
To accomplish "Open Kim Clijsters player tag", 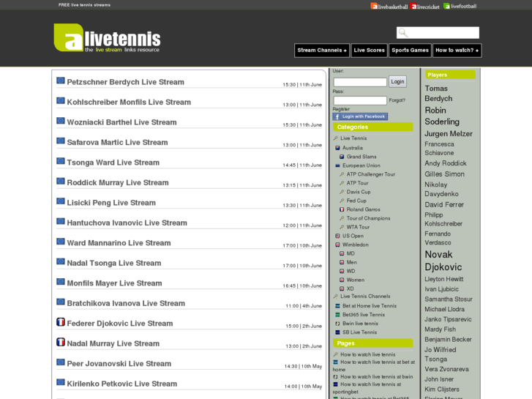I will click(442, 389).
